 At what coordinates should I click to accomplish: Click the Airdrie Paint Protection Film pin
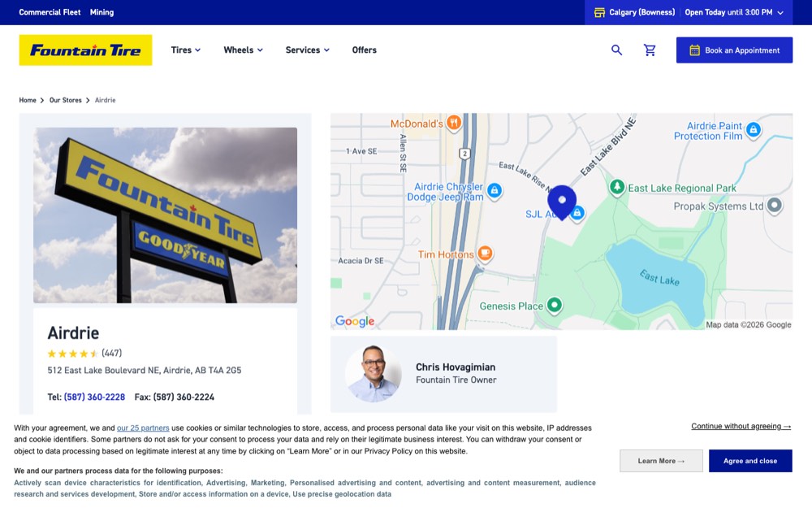tap(754, 129)
